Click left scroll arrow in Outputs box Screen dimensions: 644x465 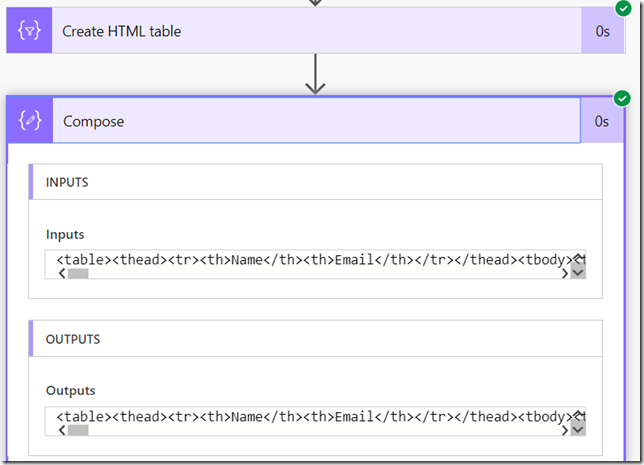click(x=62, y=430)
